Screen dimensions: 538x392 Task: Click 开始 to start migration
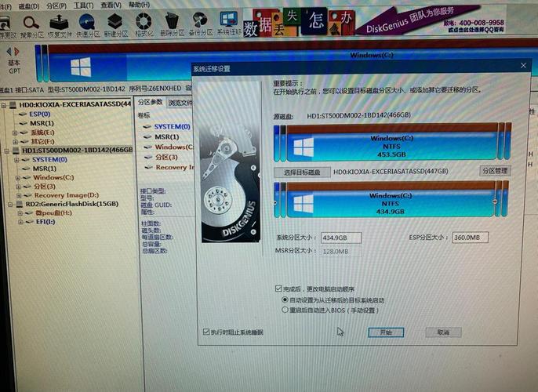[x=386, y=332]
